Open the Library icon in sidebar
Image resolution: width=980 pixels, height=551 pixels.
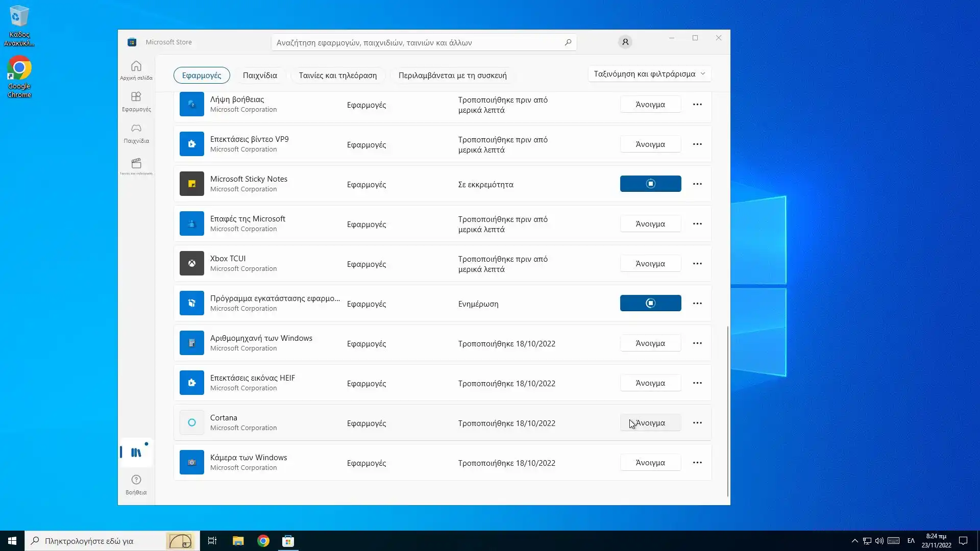[x=136, y=453]
